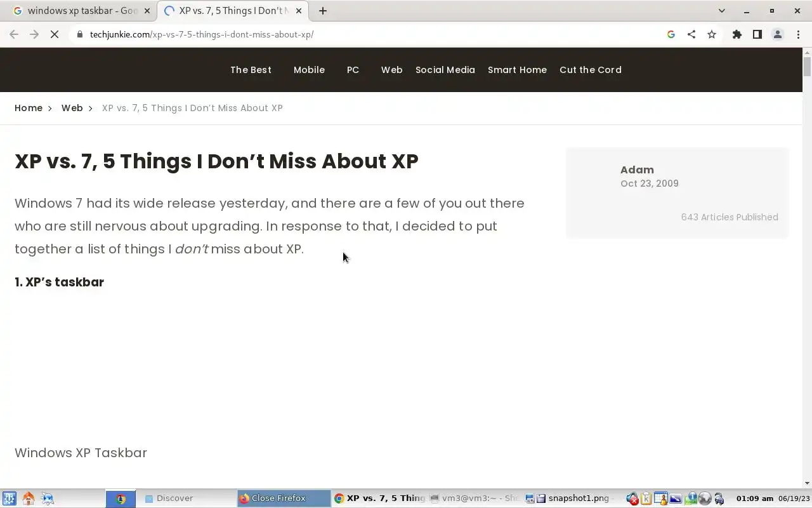The height and width of the screenshot is (508, 812).
Task: Click the Oct 23, 2009 date
Action: click(650, 184)
